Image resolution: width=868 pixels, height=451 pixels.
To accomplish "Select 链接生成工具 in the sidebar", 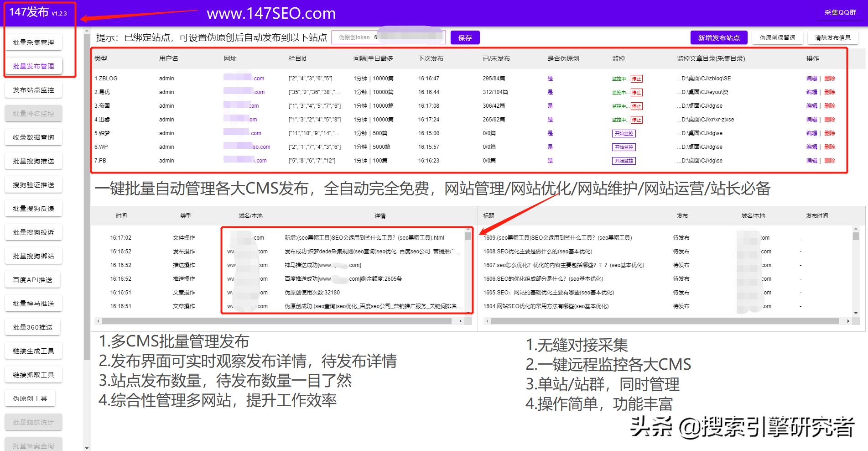I will click(33, 350).
